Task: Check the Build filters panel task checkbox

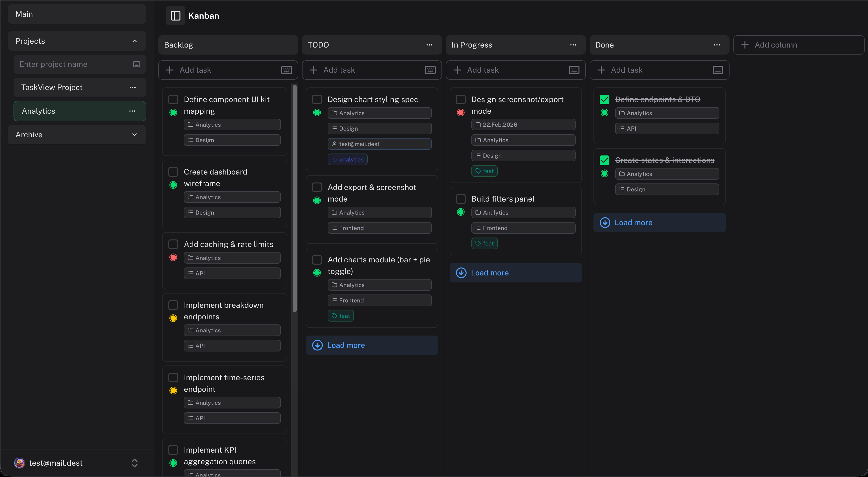Action: (461, 199)
